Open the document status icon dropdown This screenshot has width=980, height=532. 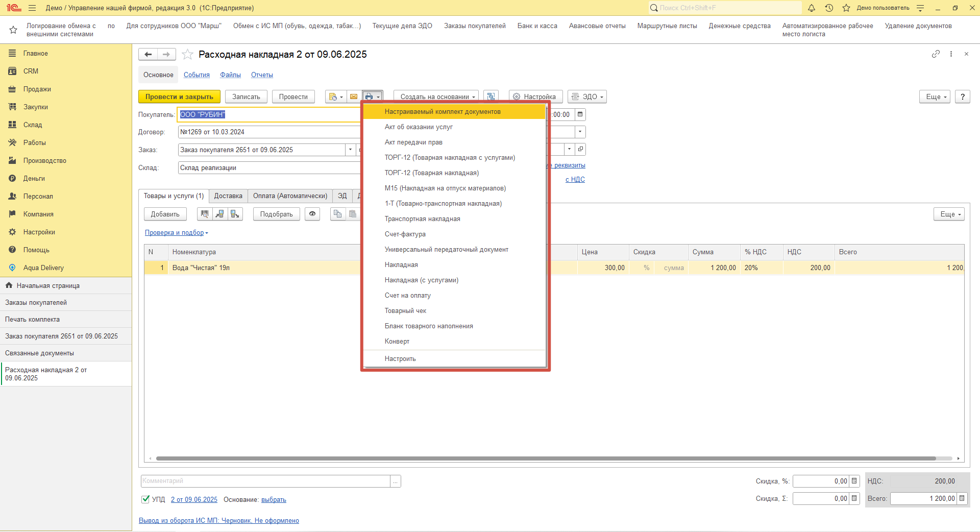(336, 96)
